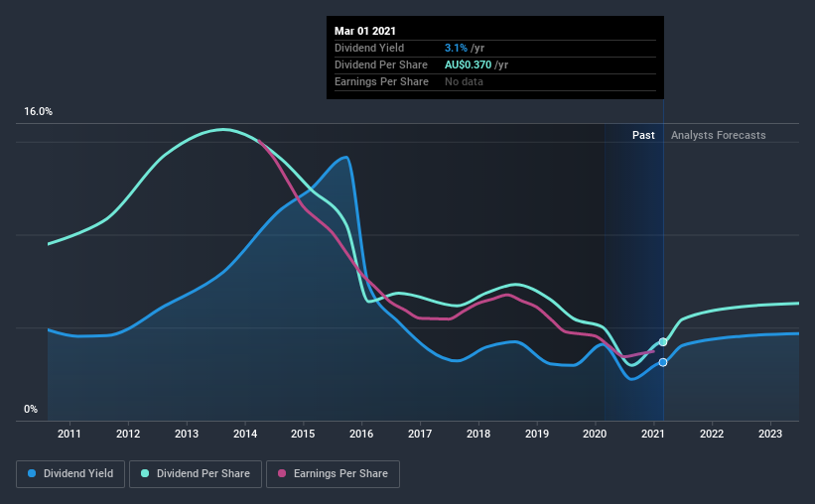This screenshot has height=504, width=815.
Task: Click the blue Dividend Yield legend dot
Action: click(32, 473)
